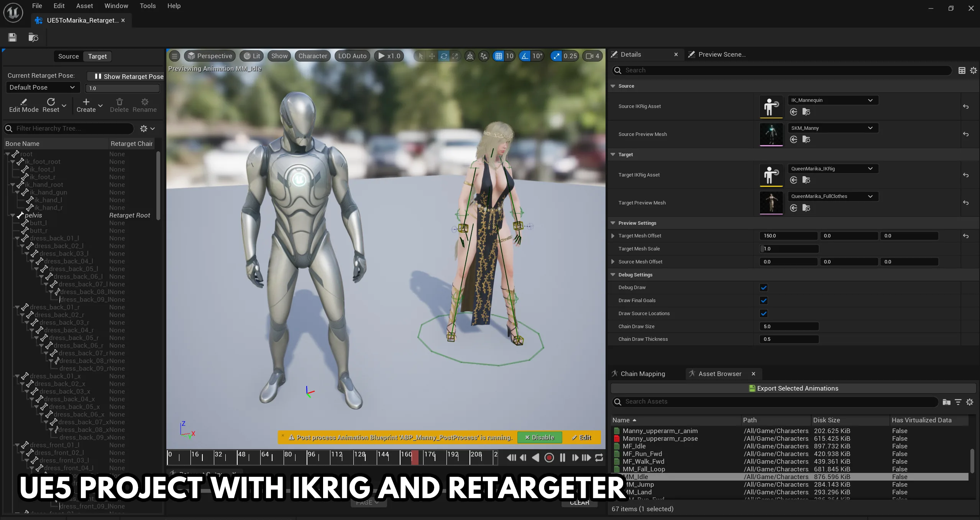Disable Draw Final Goals checkbox

pos(763,301)
